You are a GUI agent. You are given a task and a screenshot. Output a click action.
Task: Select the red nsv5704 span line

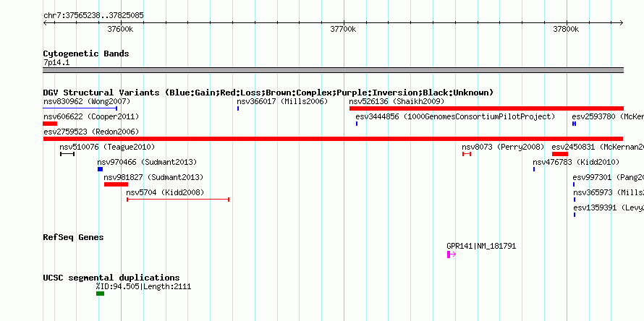178,200
